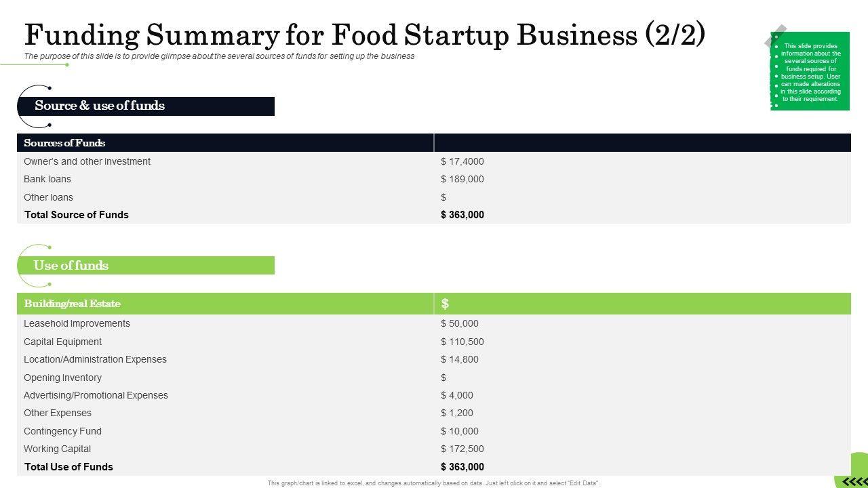Click the green sticky note in corner
868x488 pixels.
(x=810, y=71)
